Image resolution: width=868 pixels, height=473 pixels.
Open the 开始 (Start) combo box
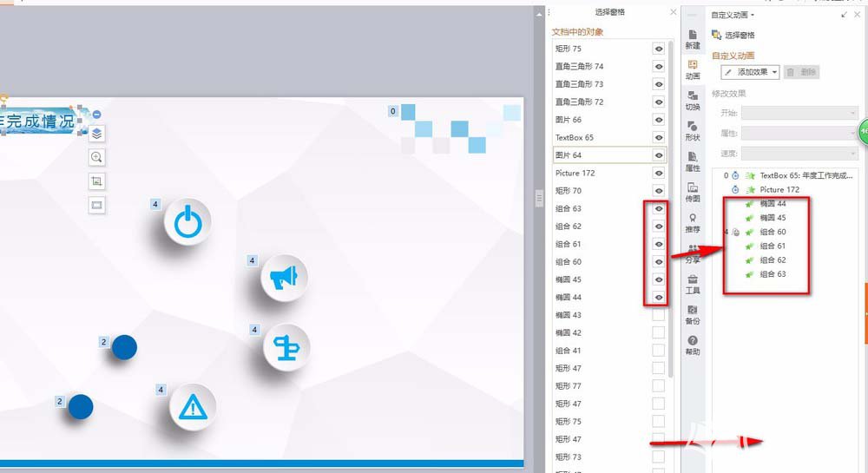coord(799,113)
